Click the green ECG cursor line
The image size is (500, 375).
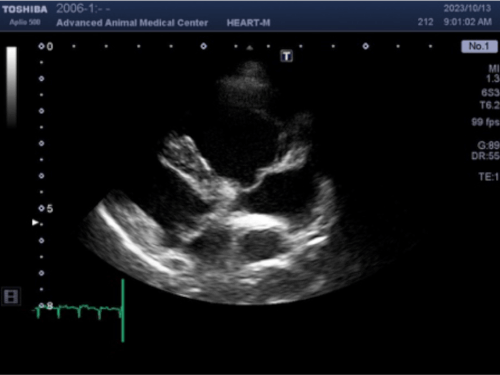(123, 311)
